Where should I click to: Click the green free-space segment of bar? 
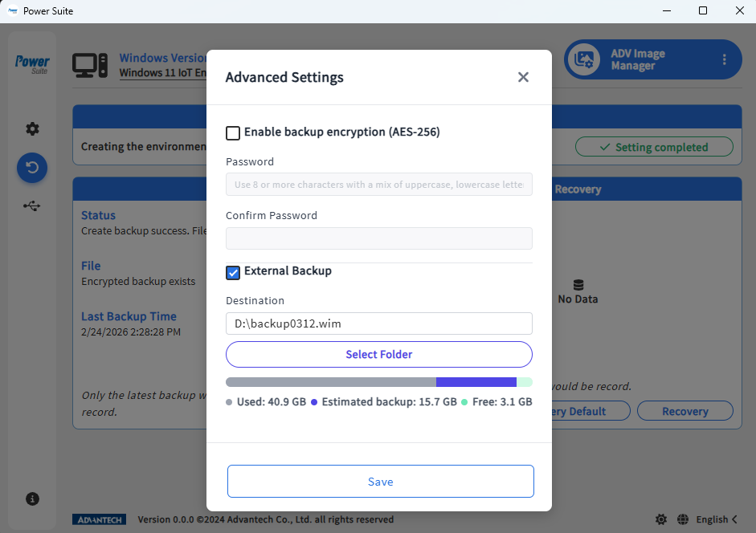point(525,382)
